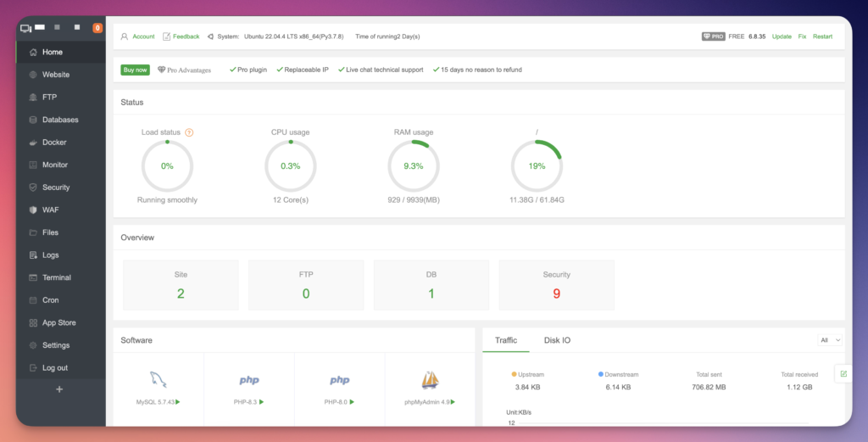The width and height of the screenshot is (868, 442).
Task: Click the orange notification badge
Action: click(x=97, y=28)
